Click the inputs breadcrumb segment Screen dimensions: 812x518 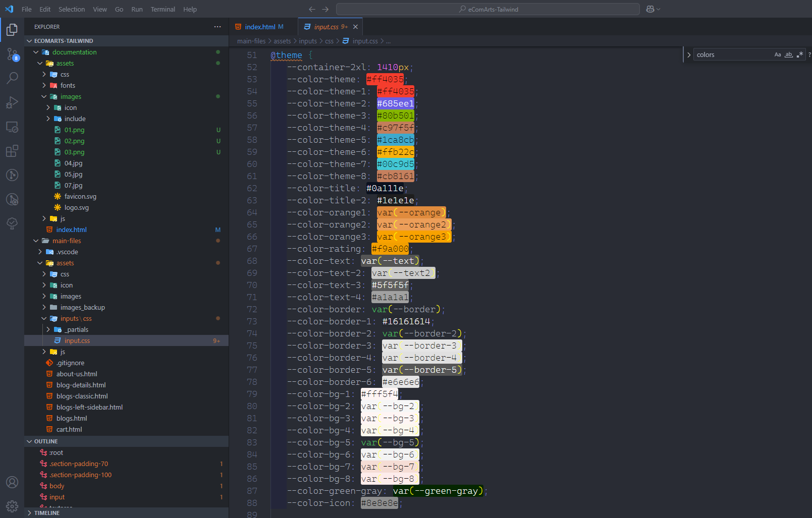(307, 41)
